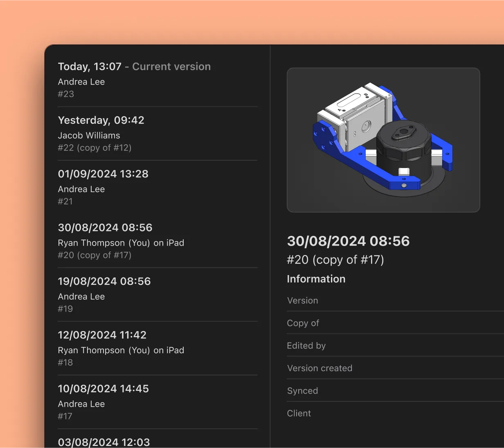Click the Copy of info row
The height and width of the screenshot is (448, 504).
[395, 323]
